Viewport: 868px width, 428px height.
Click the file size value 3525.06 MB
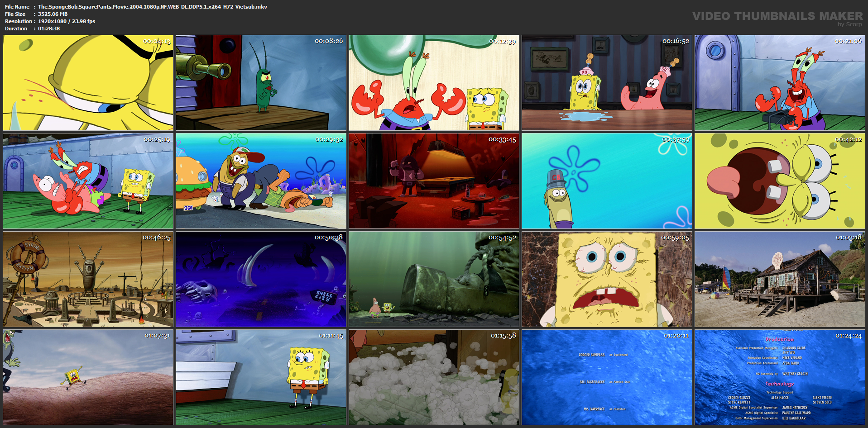[53, 14]
